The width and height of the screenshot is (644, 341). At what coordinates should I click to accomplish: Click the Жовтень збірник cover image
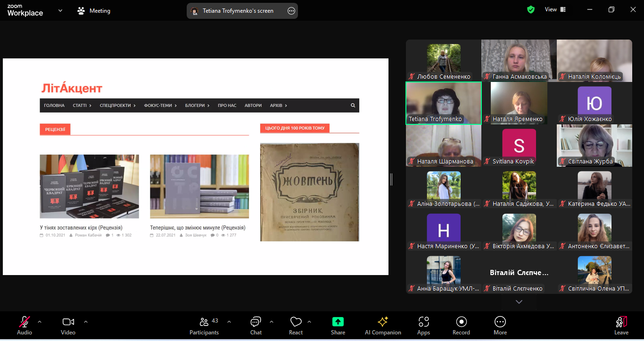(x=310, y=192)
